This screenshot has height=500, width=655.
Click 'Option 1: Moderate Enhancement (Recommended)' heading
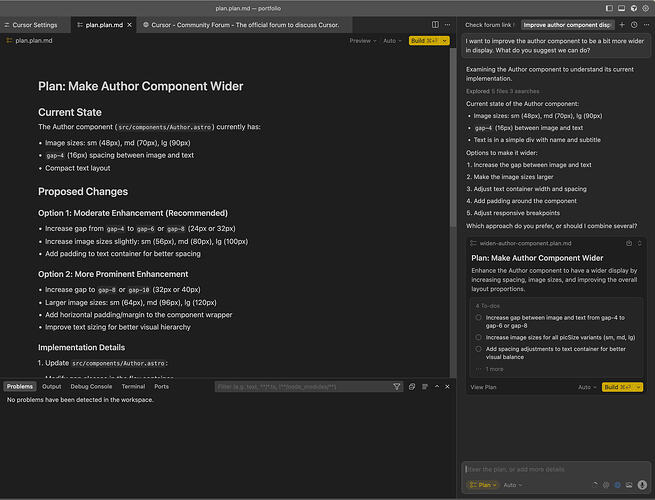133,213
